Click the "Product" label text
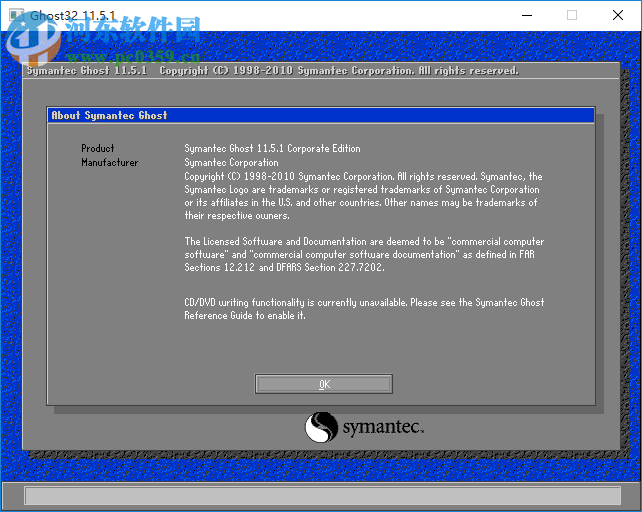Image resolution: width=642 pixels, height=512 pixels. [97, 148]
